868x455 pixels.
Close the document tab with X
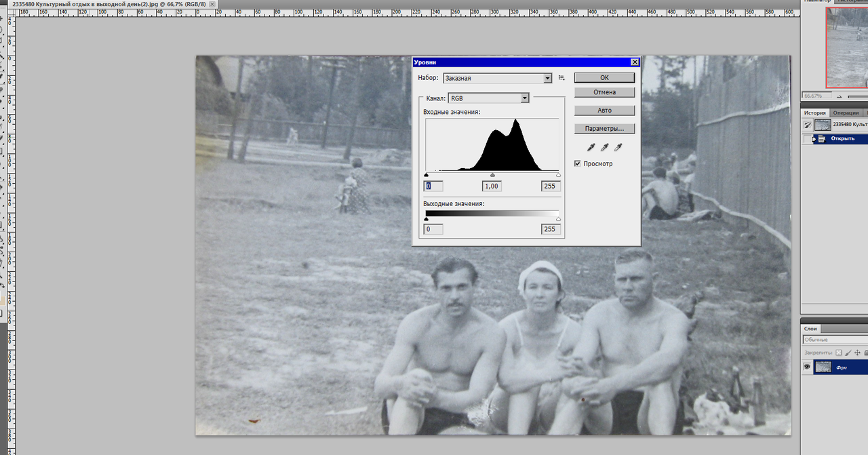click(212, 4)
